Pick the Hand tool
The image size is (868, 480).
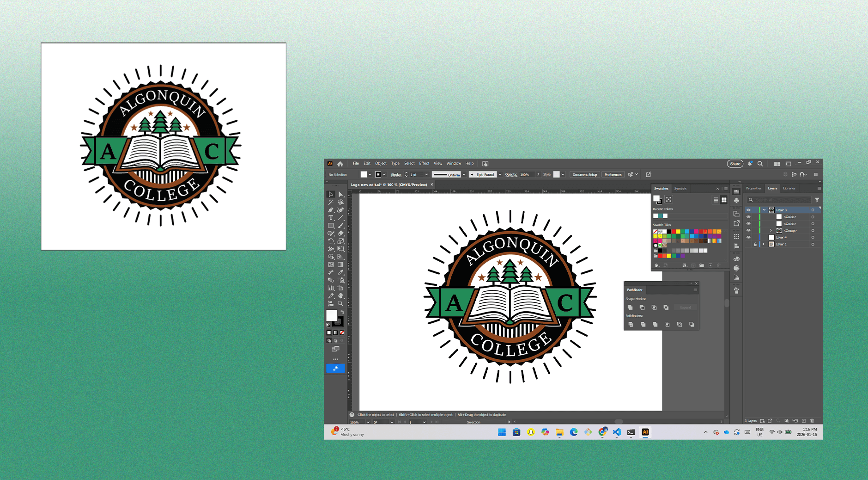[x=340, y=296]
